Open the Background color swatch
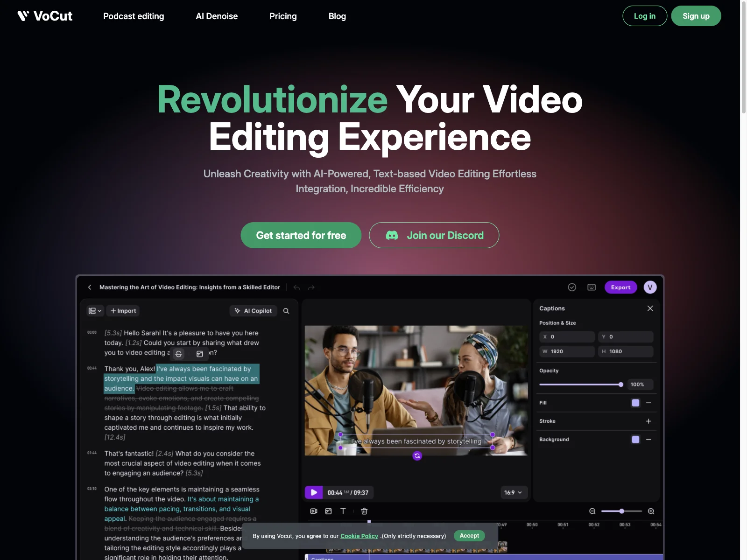This screenshot has height=560, width=747. [x=635, y=440]
